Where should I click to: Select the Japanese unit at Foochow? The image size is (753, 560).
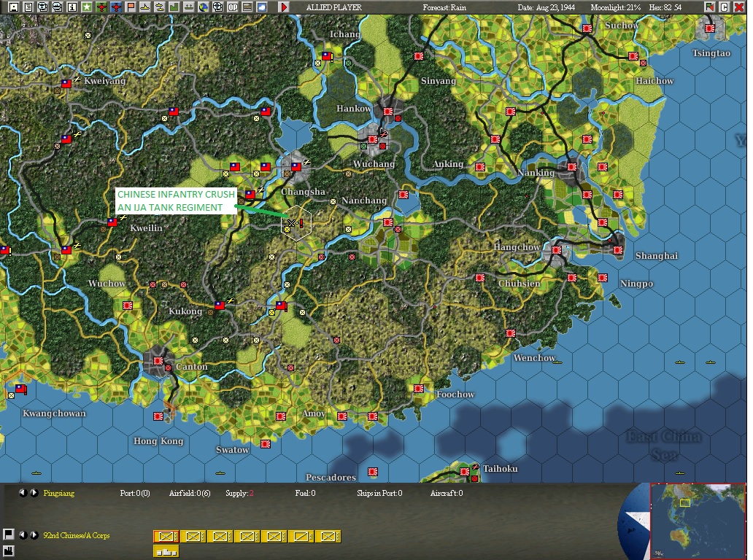[x=419, y=388]
